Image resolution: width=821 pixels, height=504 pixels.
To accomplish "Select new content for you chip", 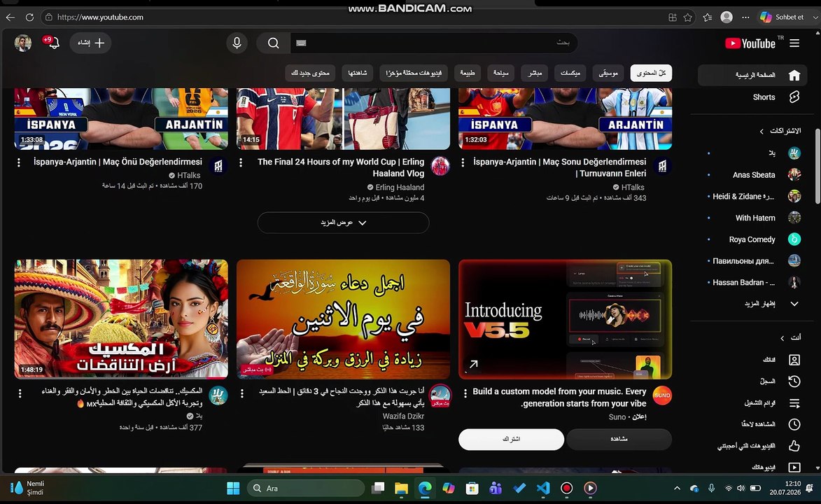I will click(x=311, y=73).
